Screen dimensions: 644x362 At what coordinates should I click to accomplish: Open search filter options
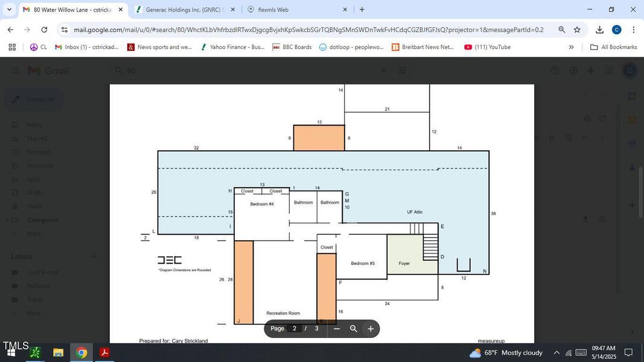[402, 70]
